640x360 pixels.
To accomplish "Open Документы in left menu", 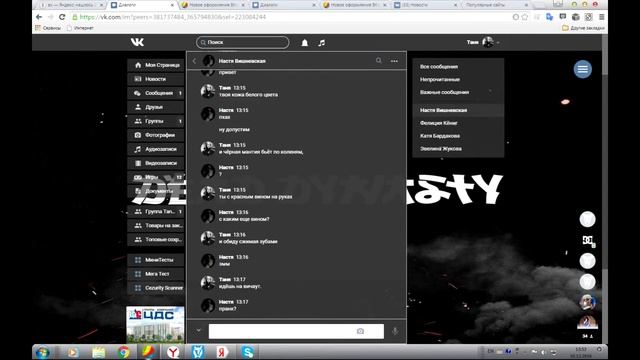I will tap(156, 191).
